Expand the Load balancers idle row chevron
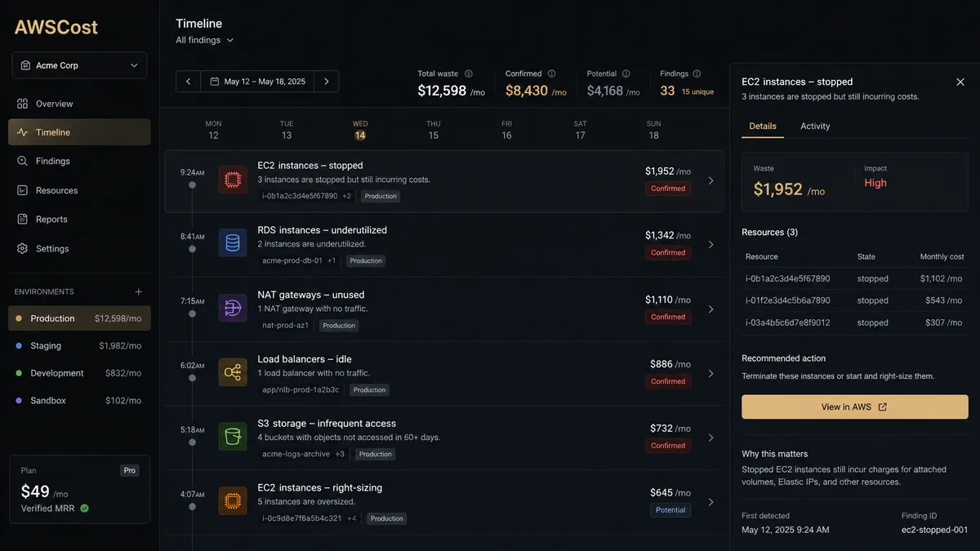Viewport: 980px width, 551px height. click(710, 373)
